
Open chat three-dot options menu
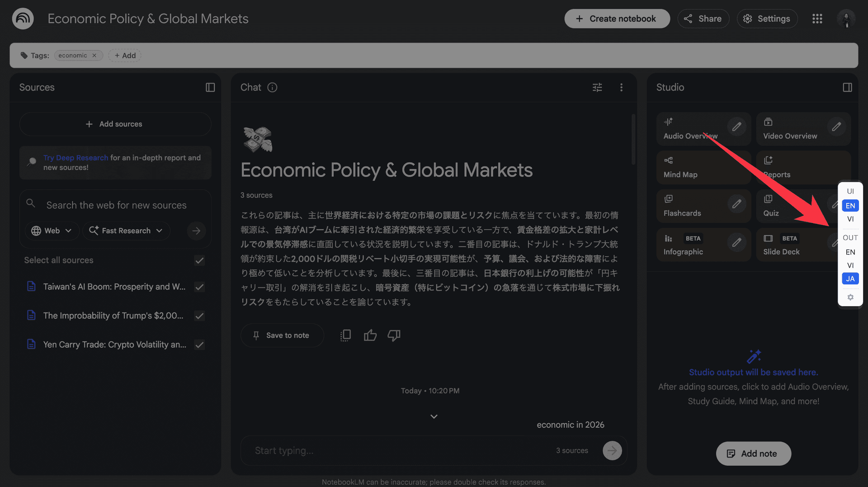[621, 87]
